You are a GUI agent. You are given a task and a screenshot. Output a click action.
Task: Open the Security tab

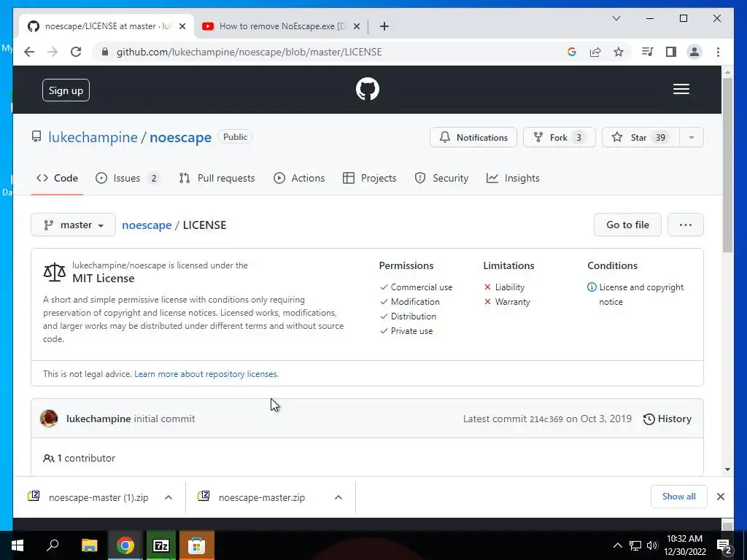[441, 178]
